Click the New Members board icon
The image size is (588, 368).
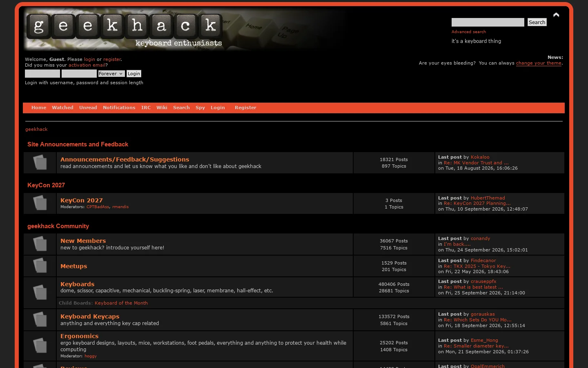(x=40, y=244)
